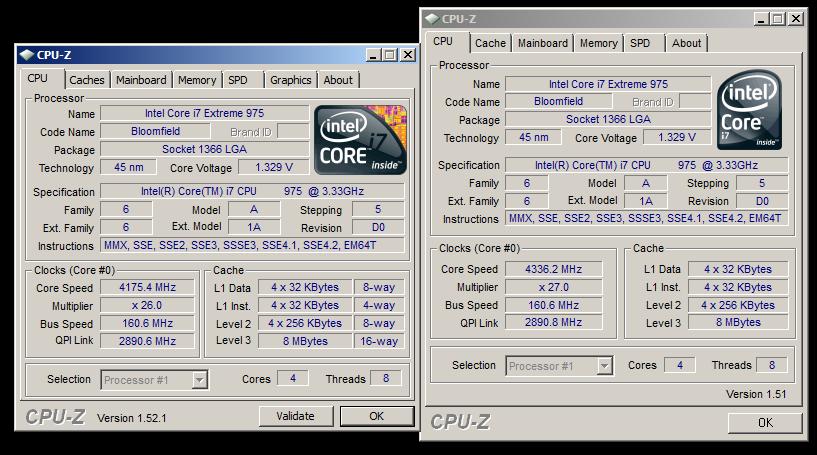The width and height of the screenshot is (817, 455).
Task: Minimize the left CPU-Z window
Action: 373,55
